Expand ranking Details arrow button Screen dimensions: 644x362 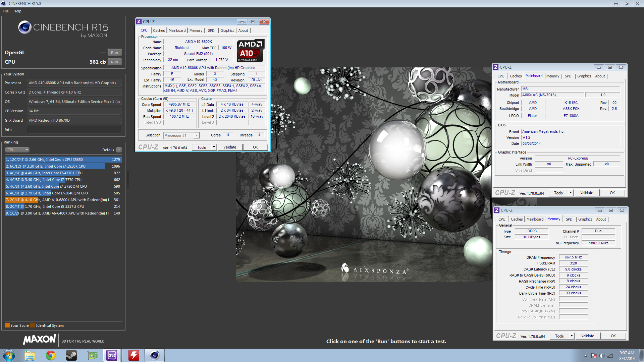(119, 150)
